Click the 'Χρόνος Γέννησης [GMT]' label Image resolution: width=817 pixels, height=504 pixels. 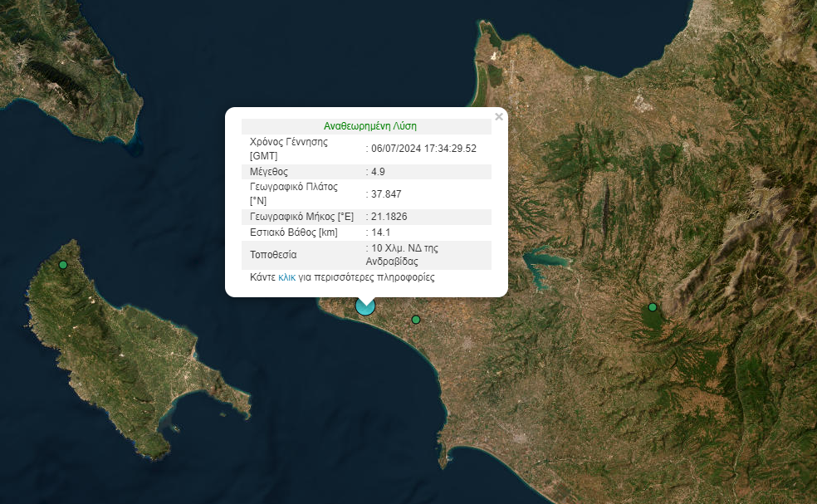tap(288, 149)
